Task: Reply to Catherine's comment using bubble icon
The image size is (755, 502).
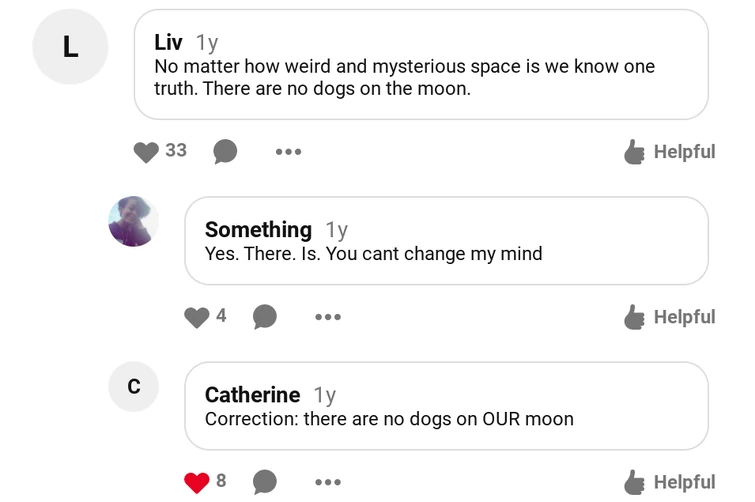Action: tap(264, 482)
